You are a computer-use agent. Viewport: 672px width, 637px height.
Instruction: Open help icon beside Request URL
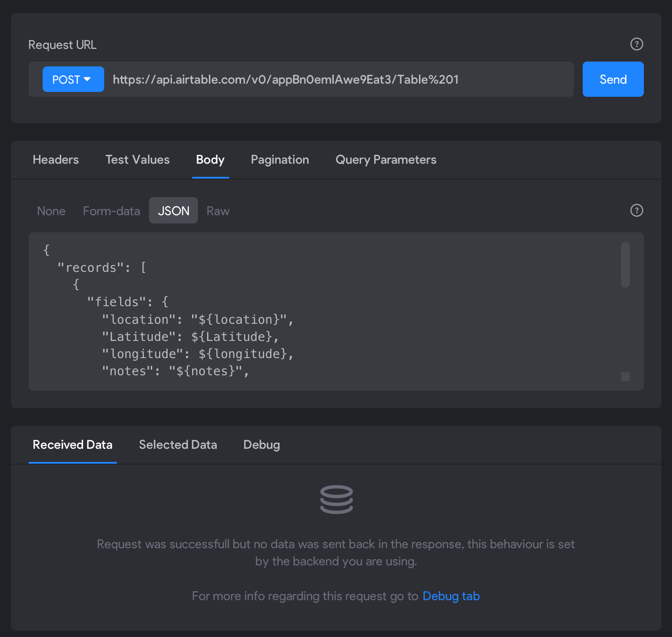[x=636, y=44]
